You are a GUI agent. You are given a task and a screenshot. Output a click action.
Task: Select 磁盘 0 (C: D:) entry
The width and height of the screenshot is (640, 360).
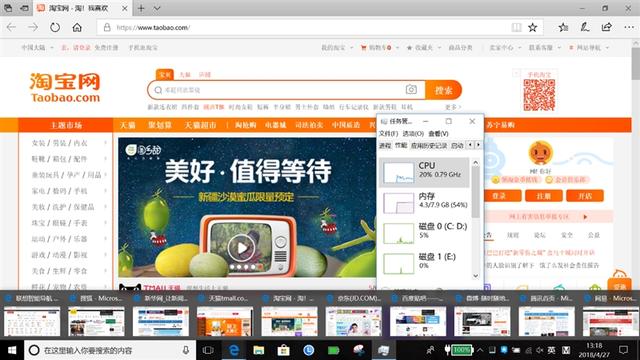point(424,233)
